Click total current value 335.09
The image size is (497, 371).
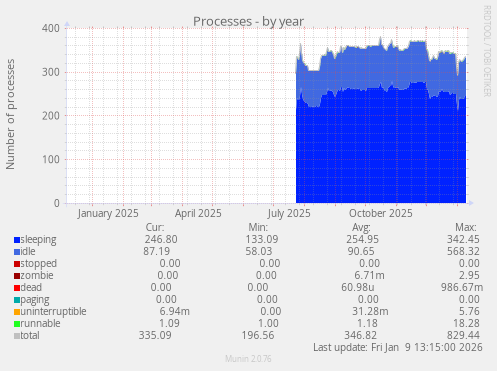click(x=155, y=335)
